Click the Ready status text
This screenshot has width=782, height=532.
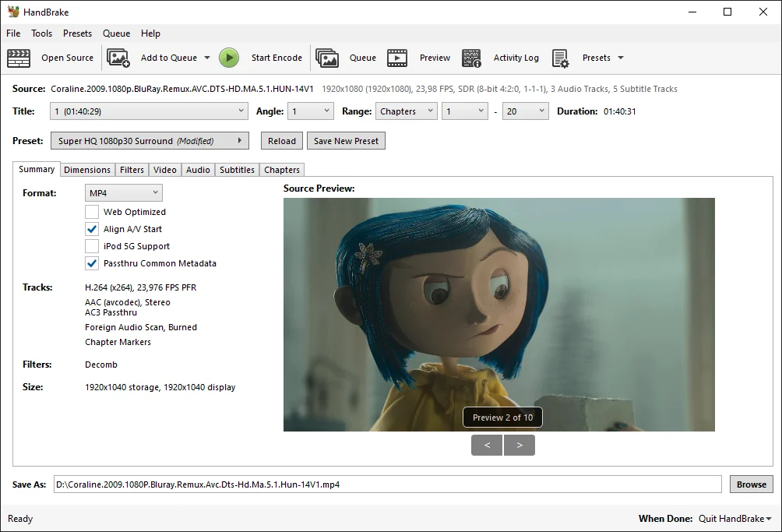[x=20, y=519]
